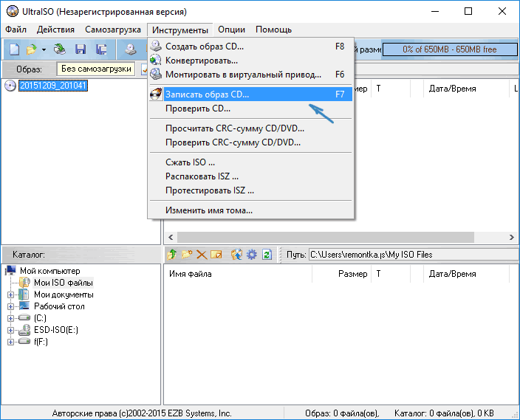Screen dimensions: 520x420
Task: Click the Open file folder icon
Action: (x=31, y=49)
